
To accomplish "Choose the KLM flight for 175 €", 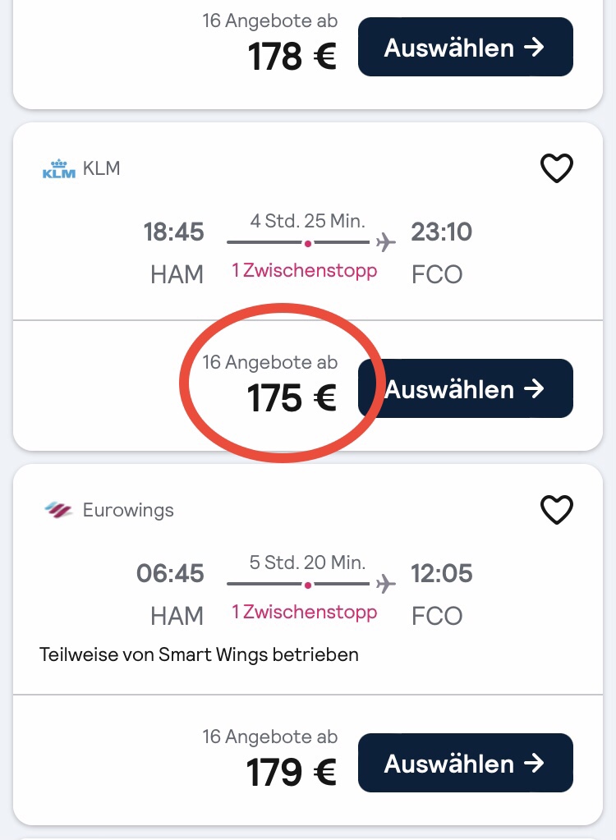I will pyautogui.click(x=465, y=388).
